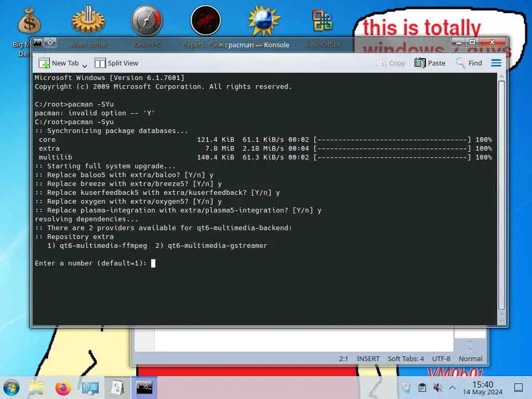Click inside the terminal at the number prompt

[x=153, y=263]
